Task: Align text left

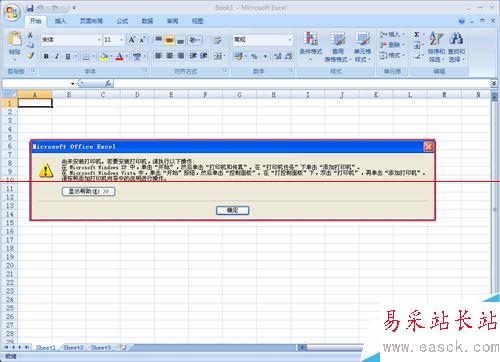Action: pyautogui.click(x=159, y=56)
